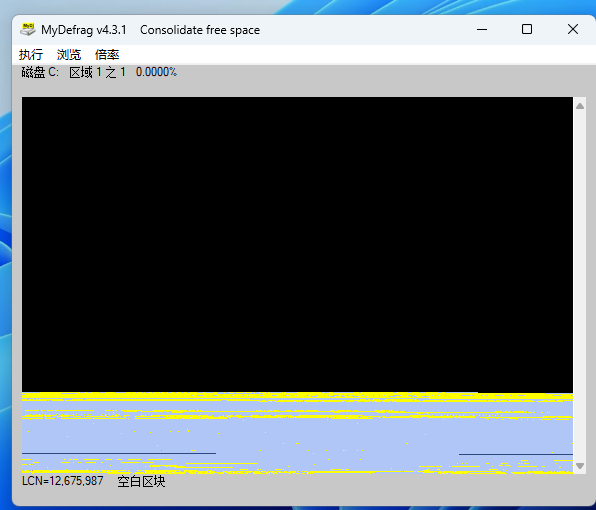Open the 倍率 zoom menu
This screenshot has width=596, height=510.
pyautogui.click(x=107, y=55)
